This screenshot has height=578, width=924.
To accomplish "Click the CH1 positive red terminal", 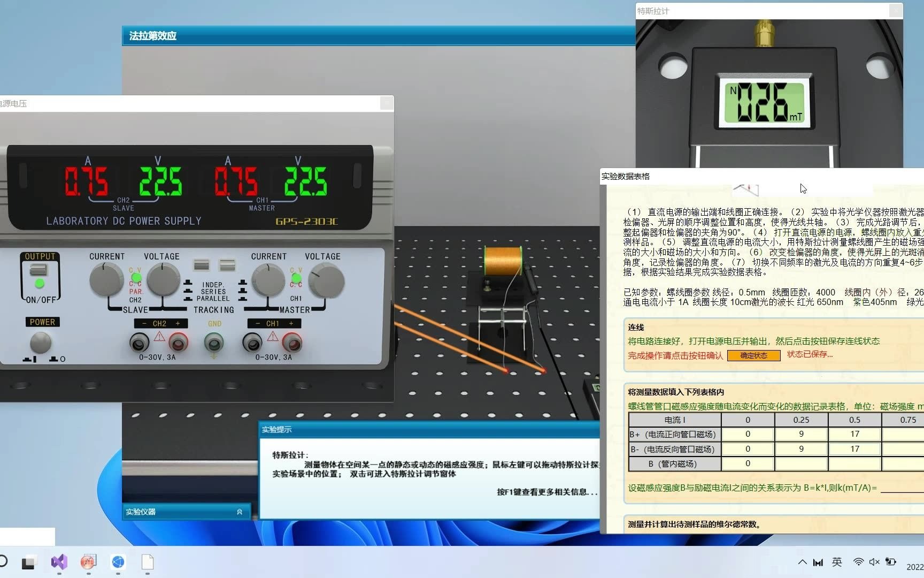I will tap(292, 341).
